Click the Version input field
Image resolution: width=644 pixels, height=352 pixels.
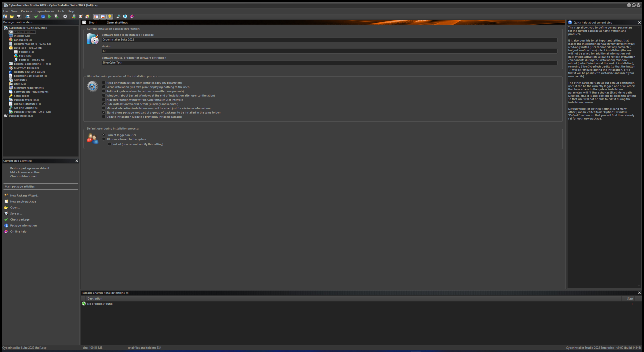pos(329,51)
